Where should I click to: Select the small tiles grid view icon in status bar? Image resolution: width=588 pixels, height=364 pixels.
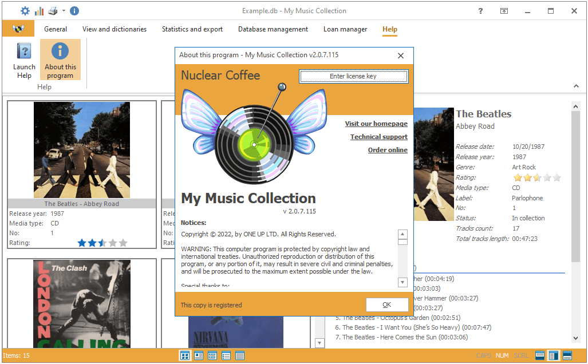(212, 355)
